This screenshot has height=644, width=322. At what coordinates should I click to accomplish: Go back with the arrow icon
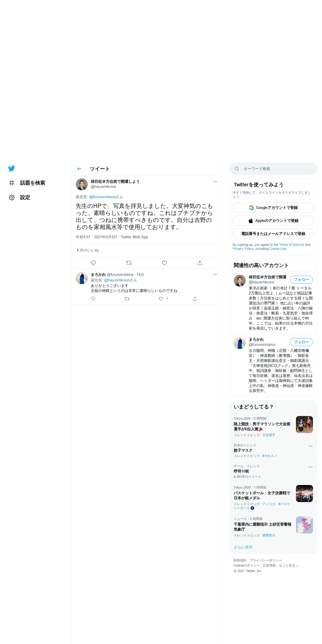[79, 169]
